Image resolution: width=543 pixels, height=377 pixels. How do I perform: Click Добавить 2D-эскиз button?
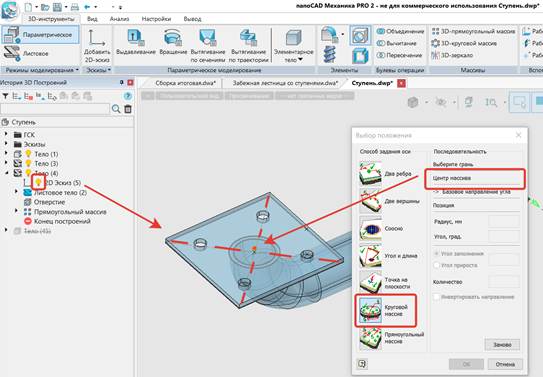[97, 46]
